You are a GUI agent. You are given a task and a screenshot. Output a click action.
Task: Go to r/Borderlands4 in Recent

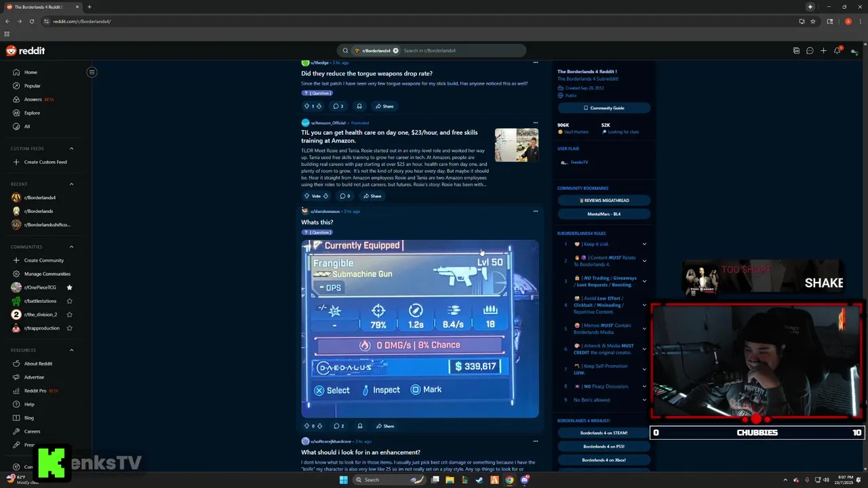point(41,197)
